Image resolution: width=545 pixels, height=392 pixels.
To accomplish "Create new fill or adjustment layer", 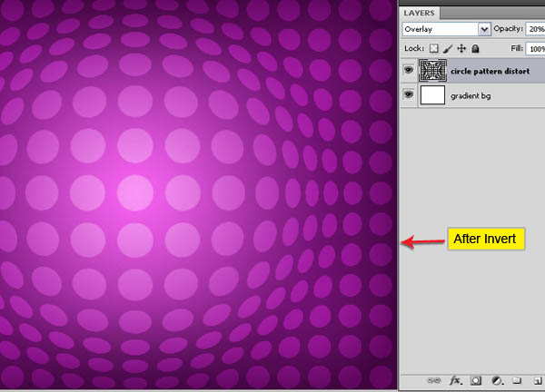I will point(497,380).
